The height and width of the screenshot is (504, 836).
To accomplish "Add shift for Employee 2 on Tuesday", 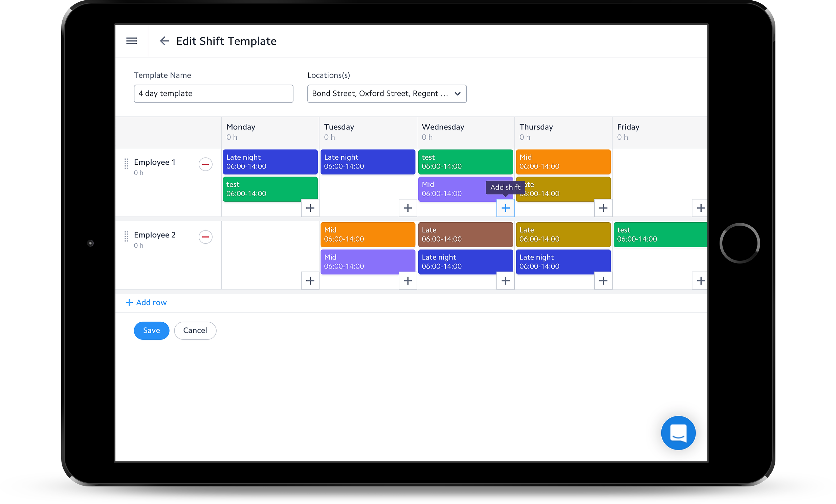I will tap(408, 280).
